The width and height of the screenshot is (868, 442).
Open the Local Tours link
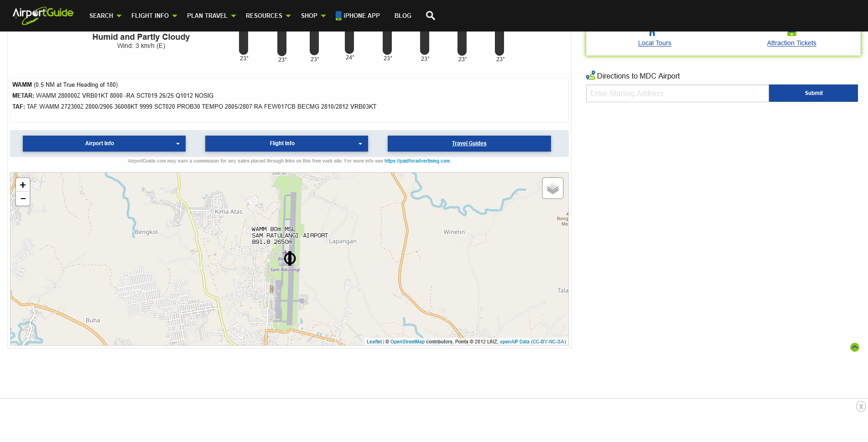[655, 43]
